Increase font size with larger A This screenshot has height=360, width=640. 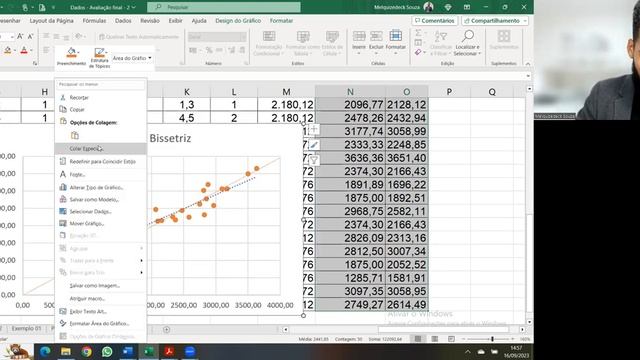20,37
